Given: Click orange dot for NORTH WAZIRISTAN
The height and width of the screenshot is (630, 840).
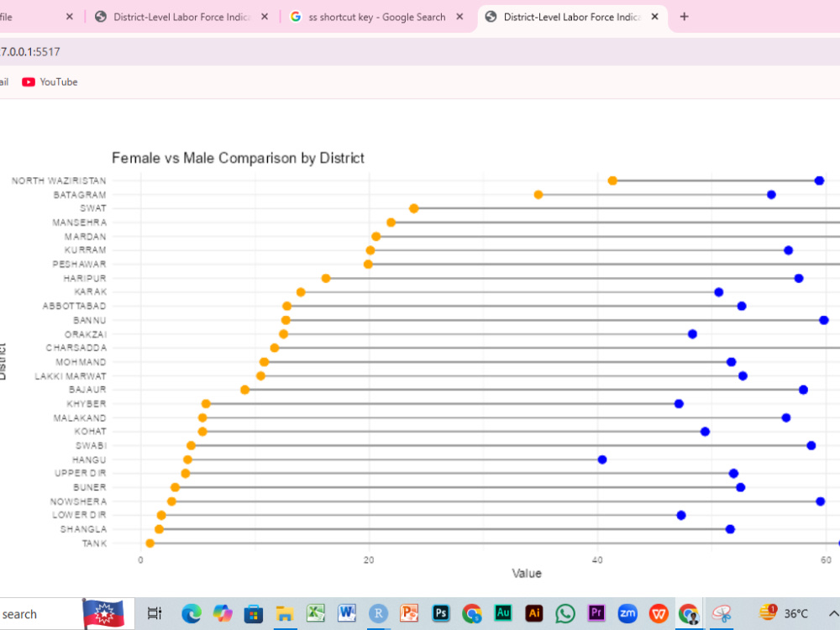Looking at the screenshot, I should pos(612,181).
